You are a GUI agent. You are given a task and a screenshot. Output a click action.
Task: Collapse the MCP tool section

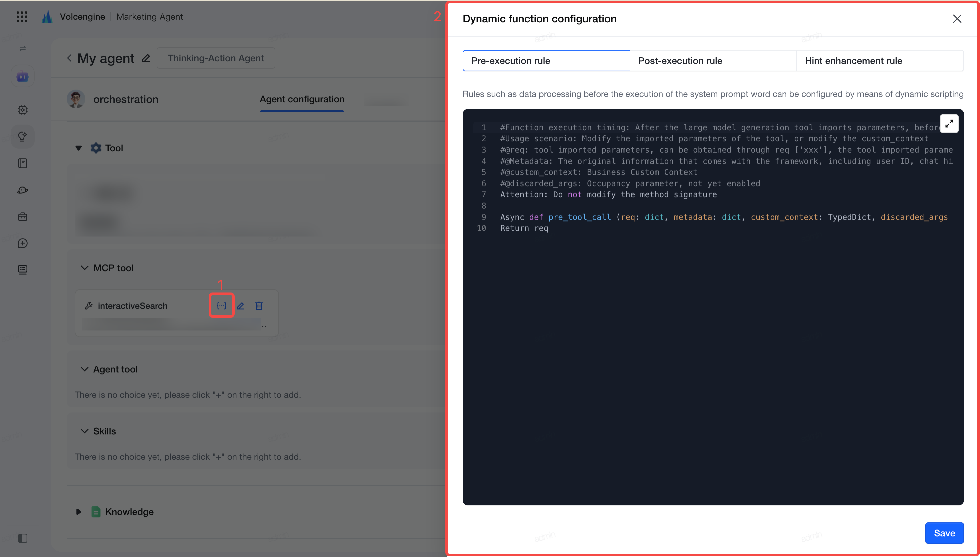[x=85, y=268]
